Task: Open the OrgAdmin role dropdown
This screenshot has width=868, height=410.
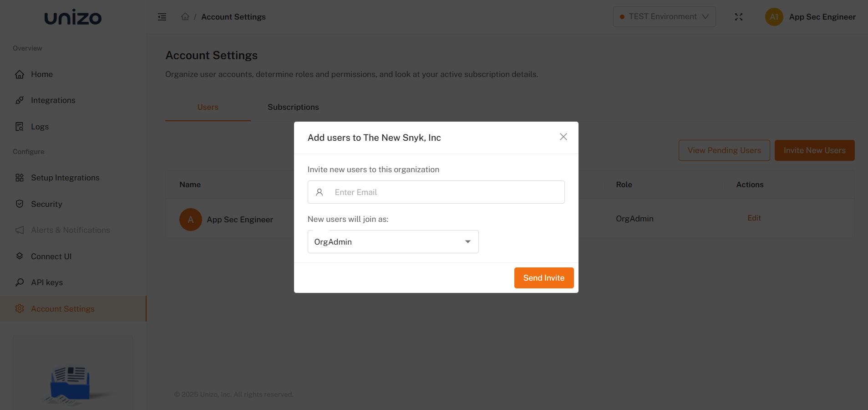Action: (x=393, y=242)
